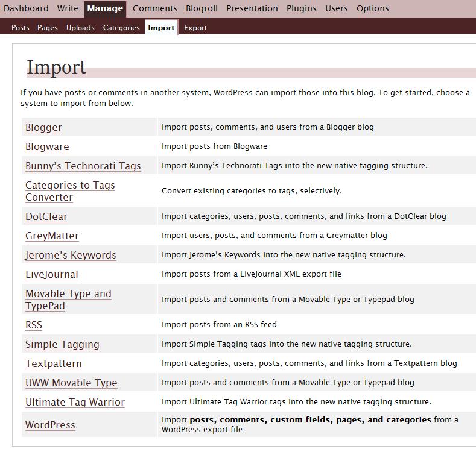Screen dimensions: 476x452
Task: Open the Options menu
Action: pos(372,8)
